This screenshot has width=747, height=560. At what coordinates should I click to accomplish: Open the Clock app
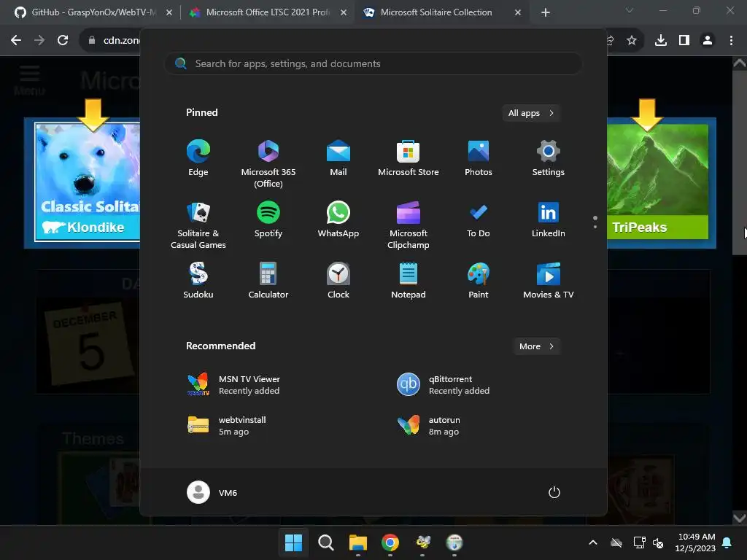(338, 281)
